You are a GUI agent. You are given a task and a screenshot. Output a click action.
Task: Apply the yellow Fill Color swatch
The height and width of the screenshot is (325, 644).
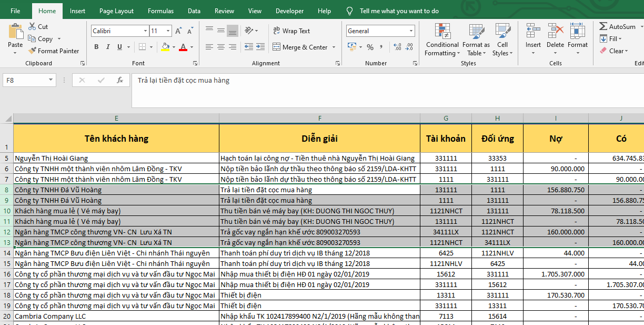click(x=165, y=47)
